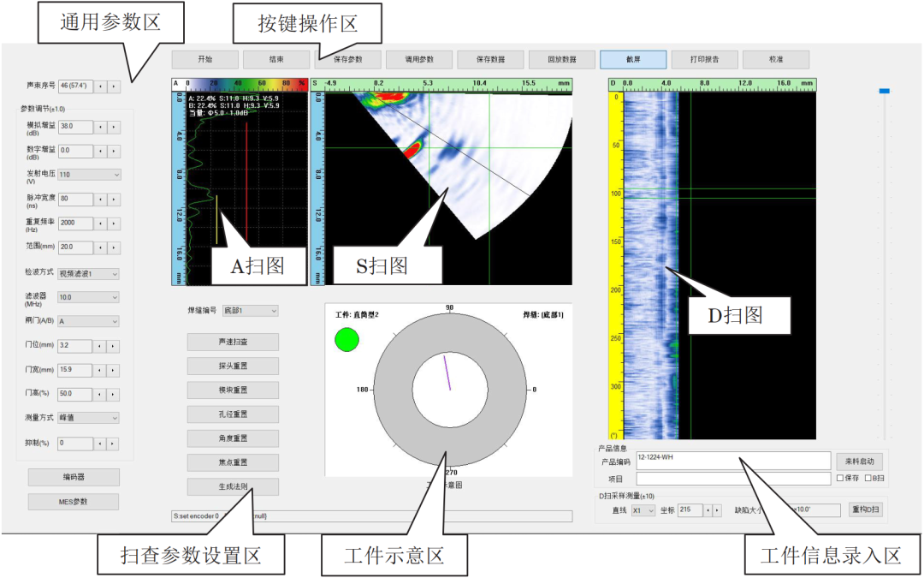The height and width of the screenshot is (578, 924).
Task: Click the 来料启动 button
Action: point(860,462)
